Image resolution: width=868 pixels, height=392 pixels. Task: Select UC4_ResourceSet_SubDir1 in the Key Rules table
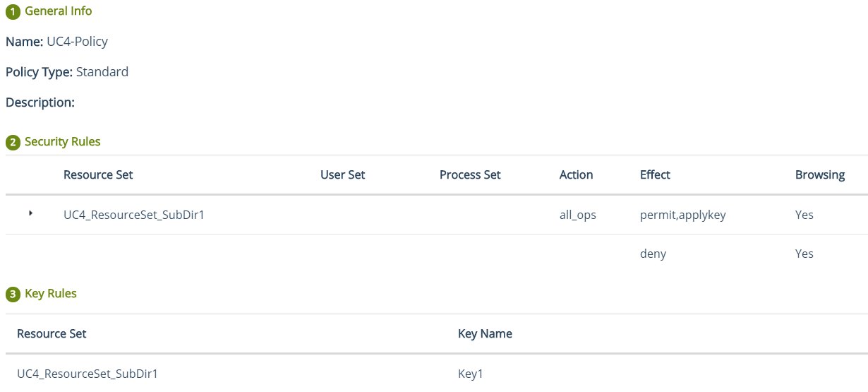pyautogui.click(x=87, y=374)
